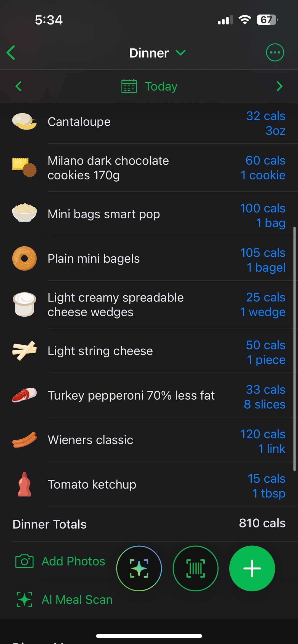Open the AI scan round button

[x=139, y=568]
